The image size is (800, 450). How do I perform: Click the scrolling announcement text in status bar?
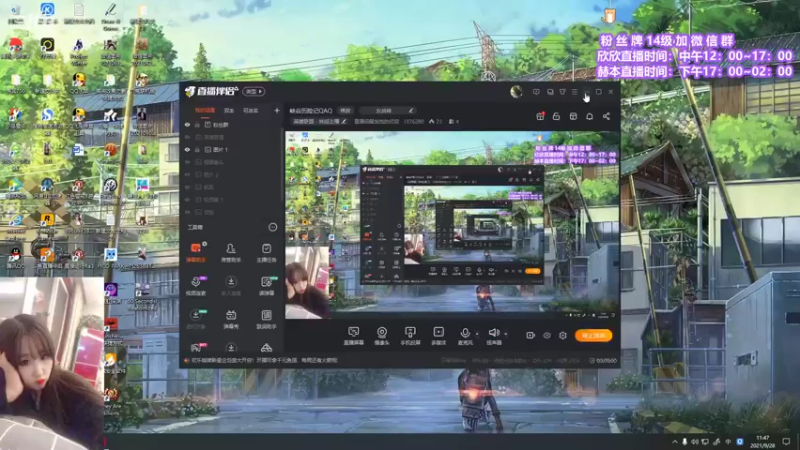pos(264,360)
